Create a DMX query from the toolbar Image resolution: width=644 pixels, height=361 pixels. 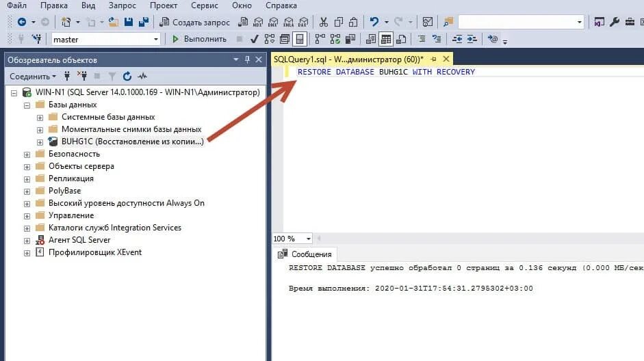pos(273,22)
